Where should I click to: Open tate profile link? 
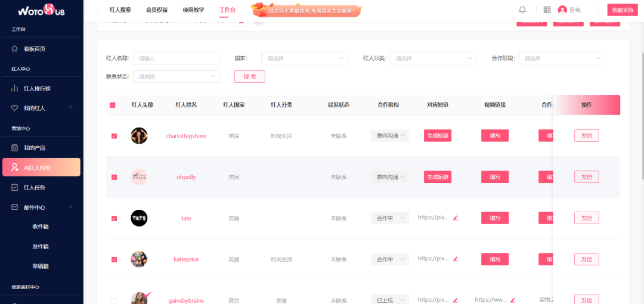coord(186,218)
